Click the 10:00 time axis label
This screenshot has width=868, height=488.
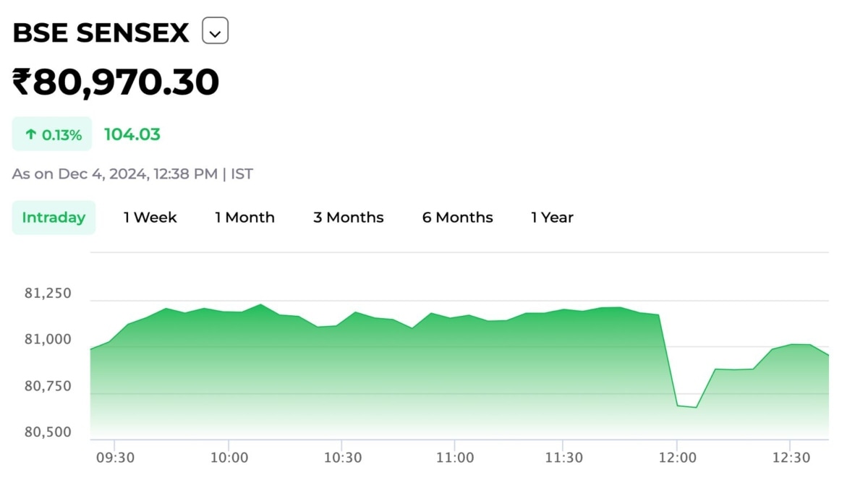click(229, 458)
